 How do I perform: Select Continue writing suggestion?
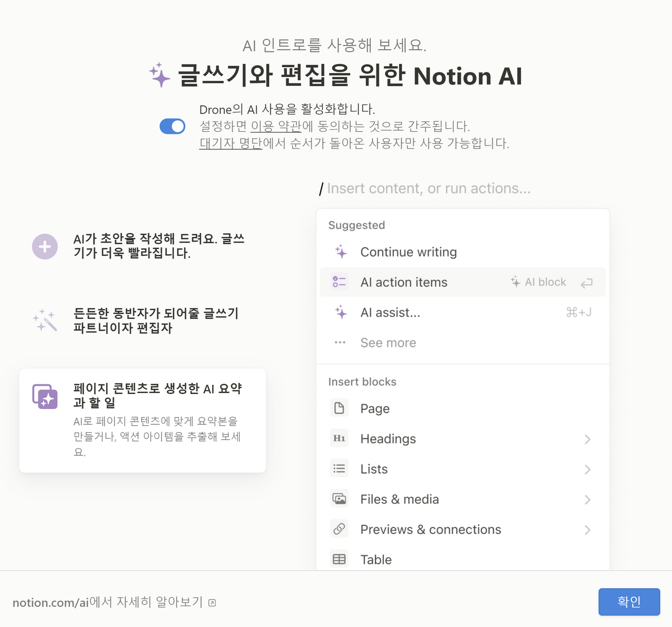[463, 252]
